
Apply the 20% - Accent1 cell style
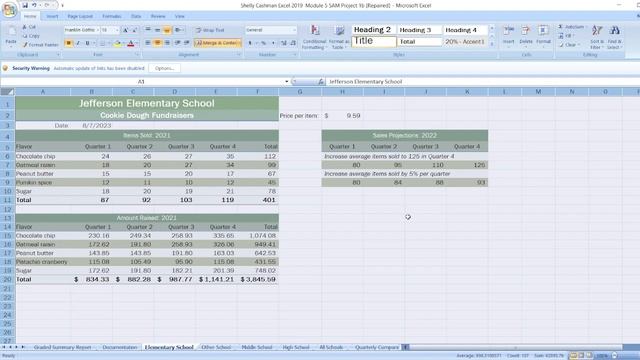[x=465, y=42]
